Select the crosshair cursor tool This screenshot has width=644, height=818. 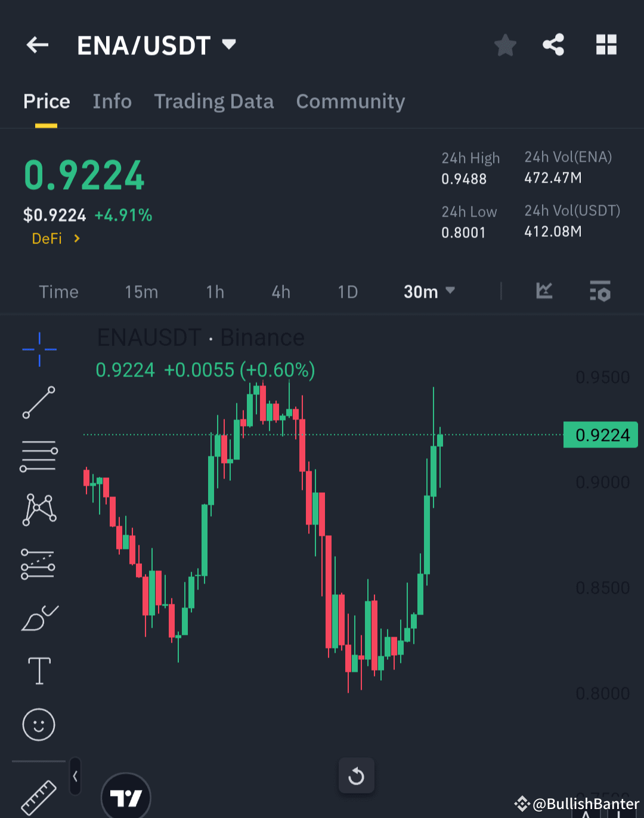(x=39, y=349)
